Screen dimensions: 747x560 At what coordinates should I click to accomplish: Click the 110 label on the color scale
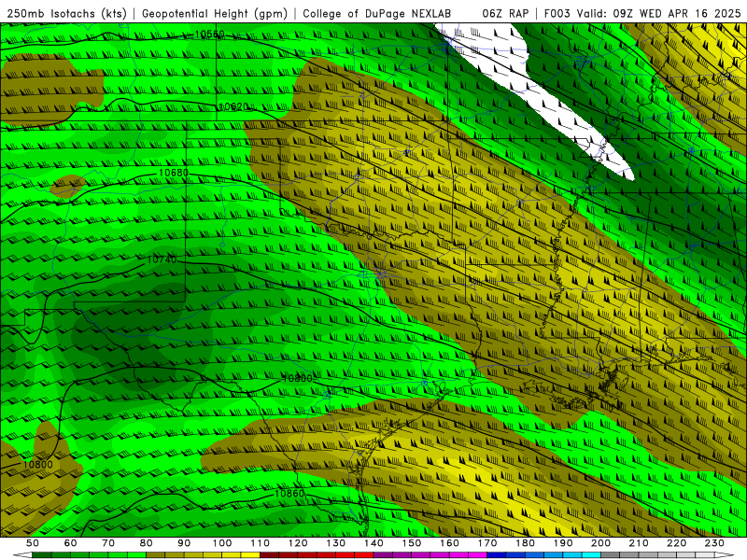point(261,543)
